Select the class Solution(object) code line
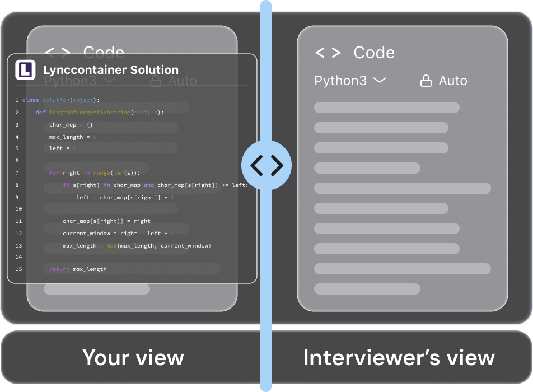The width and height of the screenshot is (533, 392). pyautogui.click(x=60, y=100)
